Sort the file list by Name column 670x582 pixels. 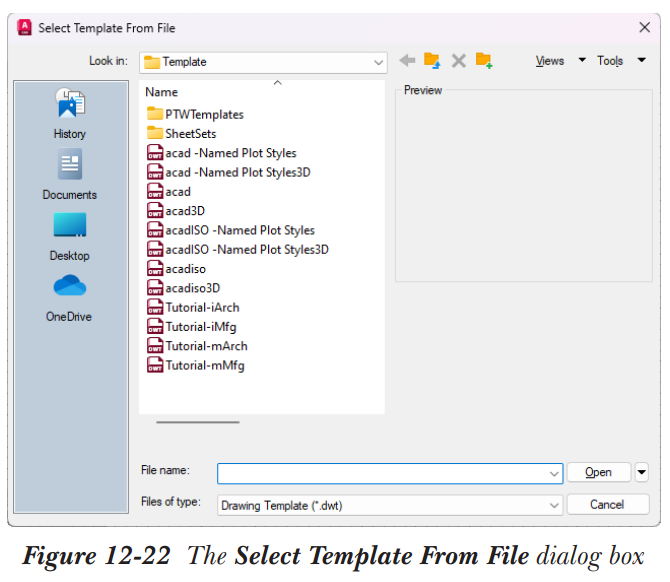[162, 92]
